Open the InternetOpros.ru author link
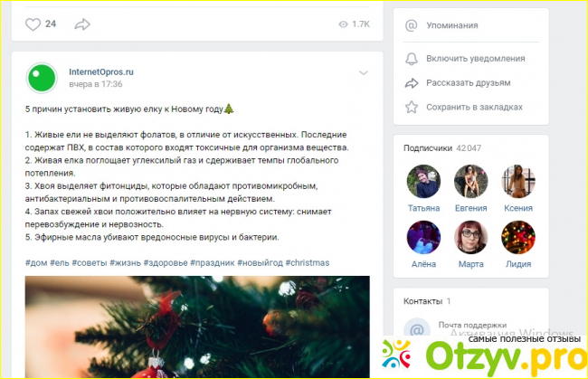 click(x=101, y=72)
